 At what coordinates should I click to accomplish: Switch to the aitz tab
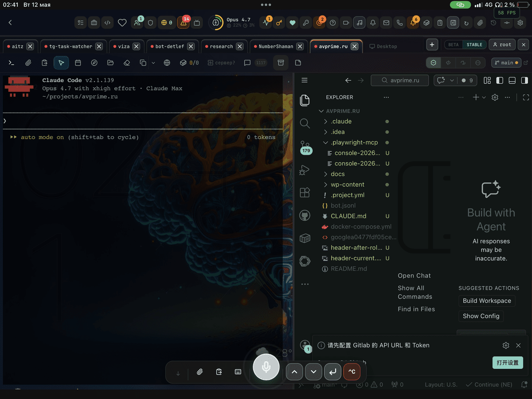pyautogui.click(x=18, y=46)
